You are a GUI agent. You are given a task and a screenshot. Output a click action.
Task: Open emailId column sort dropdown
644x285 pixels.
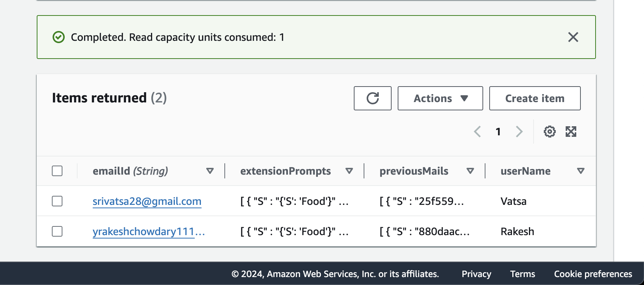(210, 171)
